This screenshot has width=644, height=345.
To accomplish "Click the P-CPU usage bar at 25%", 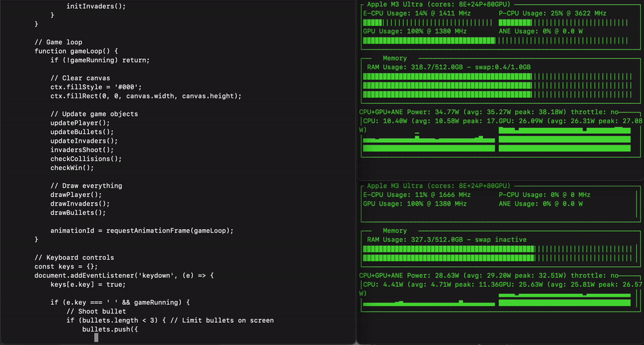I will click(x=563, y=23).
